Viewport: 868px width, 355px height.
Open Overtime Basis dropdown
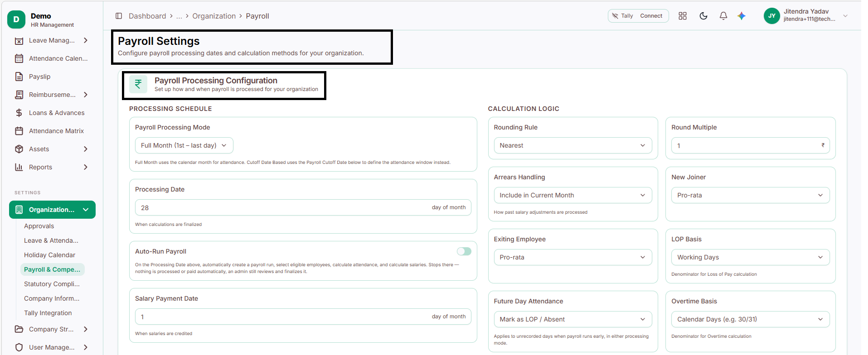(751, 319)
